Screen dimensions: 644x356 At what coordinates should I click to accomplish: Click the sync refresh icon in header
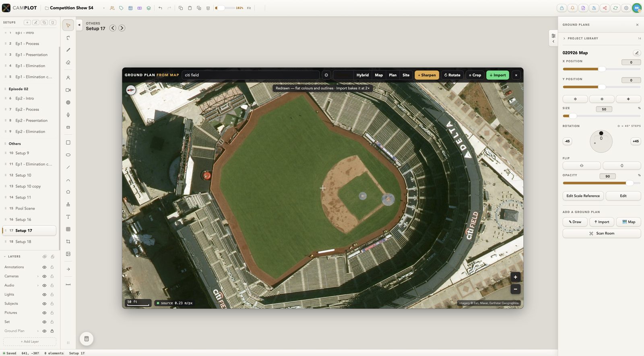tap(615, 8)
